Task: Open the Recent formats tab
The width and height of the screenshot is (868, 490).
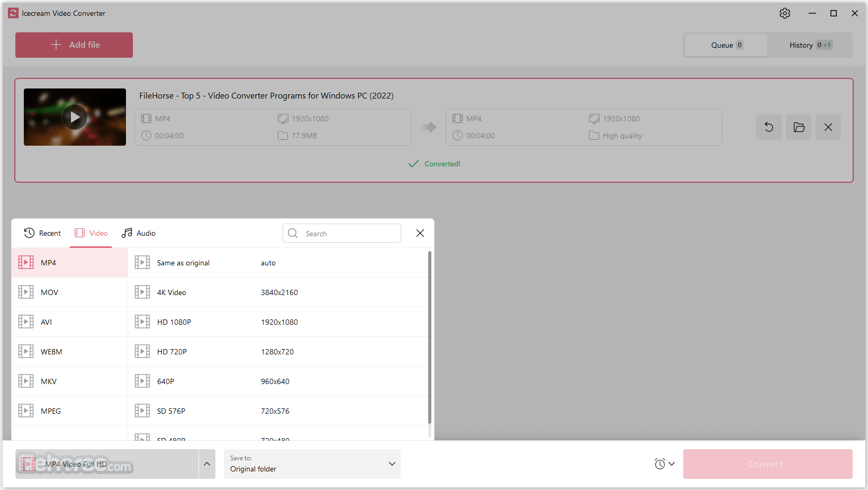Action: click(42, 233)
